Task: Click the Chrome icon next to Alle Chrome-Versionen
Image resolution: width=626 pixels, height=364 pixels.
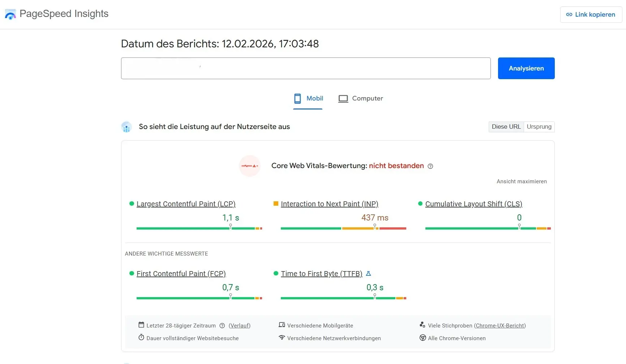Action: 423,337
